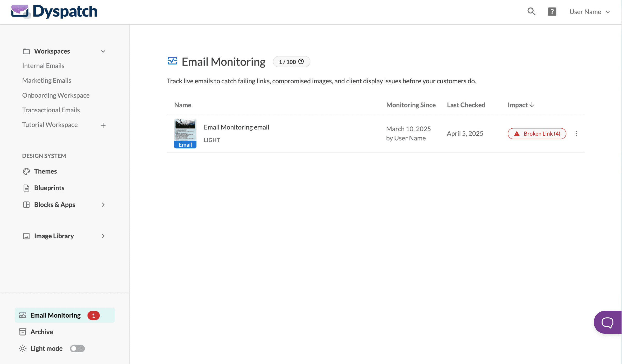Open Marketing Emails workspace
Screen dimensions: 622x364
(47, 80)
